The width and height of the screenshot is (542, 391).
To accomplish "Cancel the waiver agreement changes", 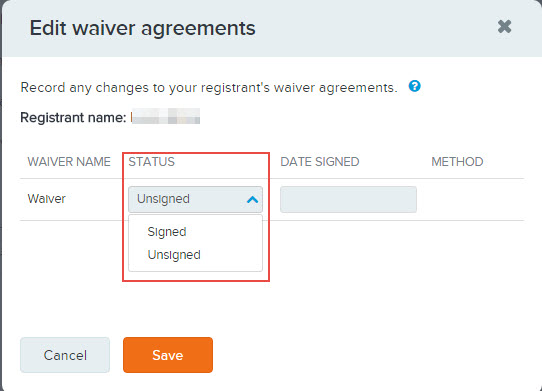I will [65, 355].
